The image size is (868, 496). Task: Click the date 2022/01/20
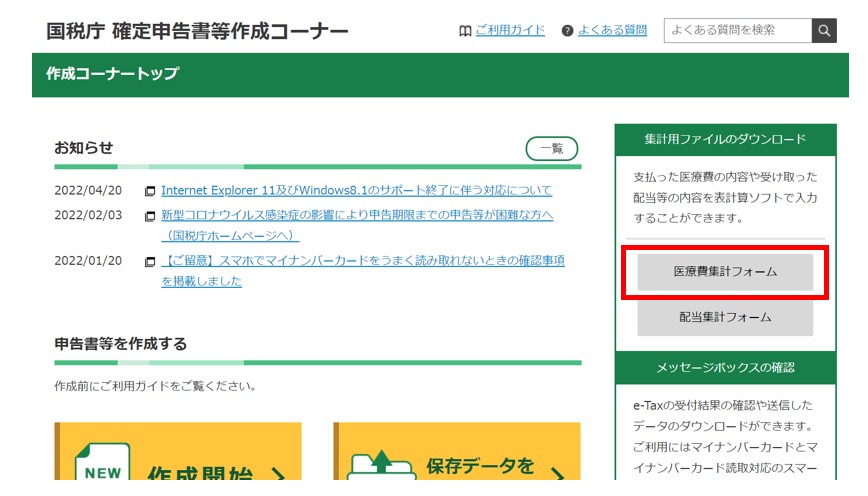88,261
